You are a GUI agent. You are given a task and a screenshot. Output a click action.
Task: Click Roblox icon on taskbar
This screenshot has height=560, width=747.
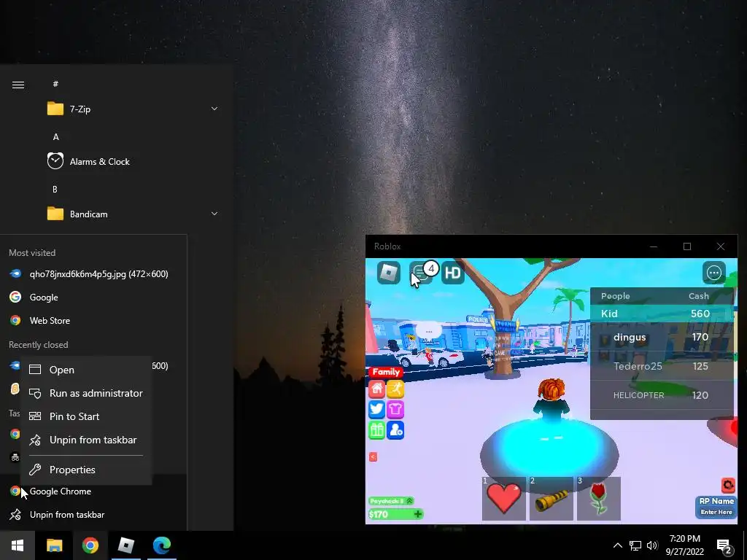click(125, 545)
